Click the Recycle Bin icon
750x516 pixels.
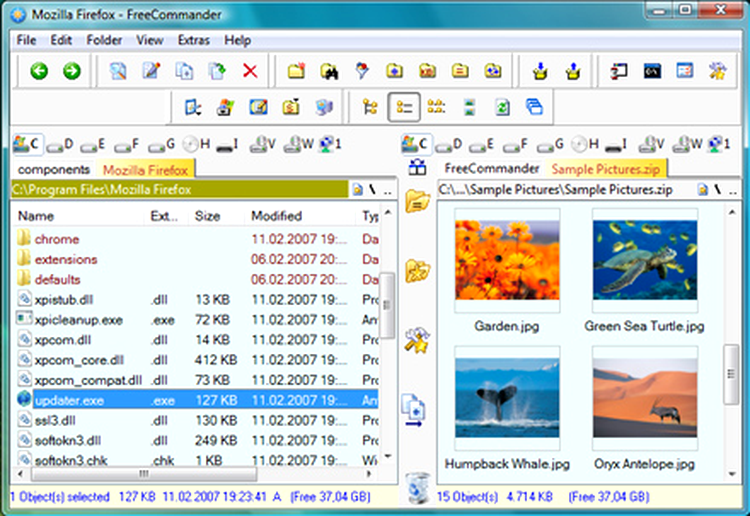coord(418,488)
